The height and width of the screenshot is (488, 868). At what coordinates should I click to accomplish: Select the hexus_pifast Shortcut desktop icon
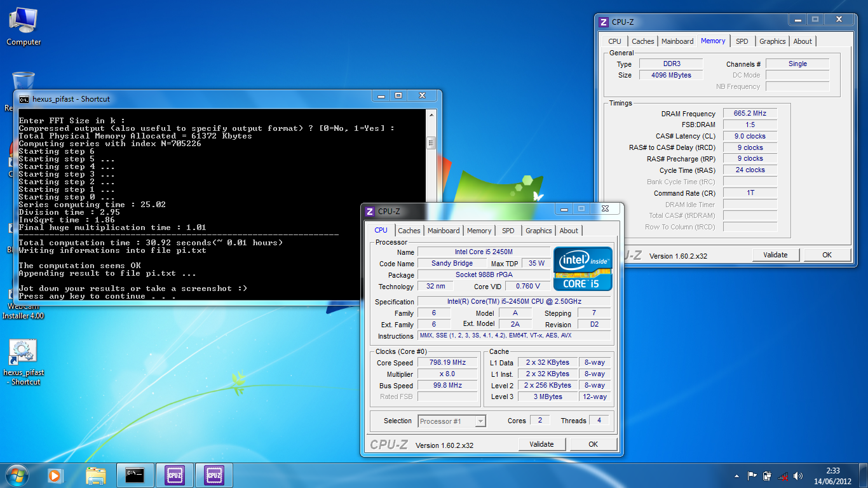(24, 363)
